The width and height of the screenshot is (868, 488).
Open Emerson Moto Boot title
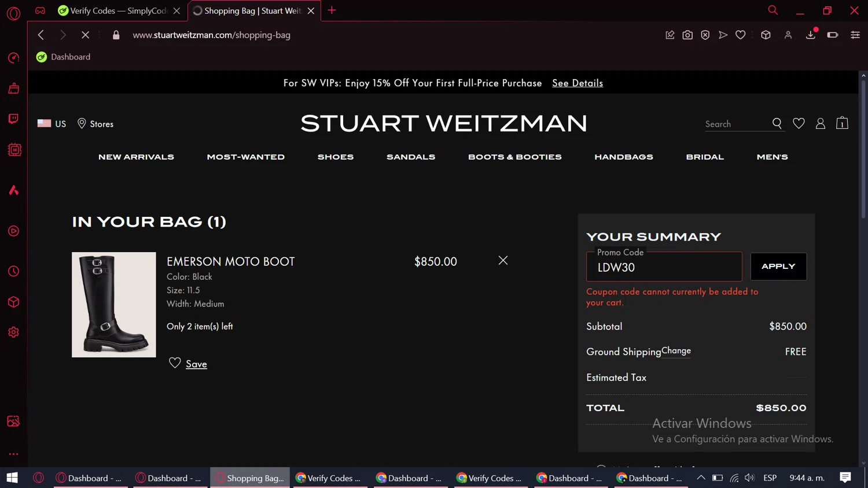[231, 261]
